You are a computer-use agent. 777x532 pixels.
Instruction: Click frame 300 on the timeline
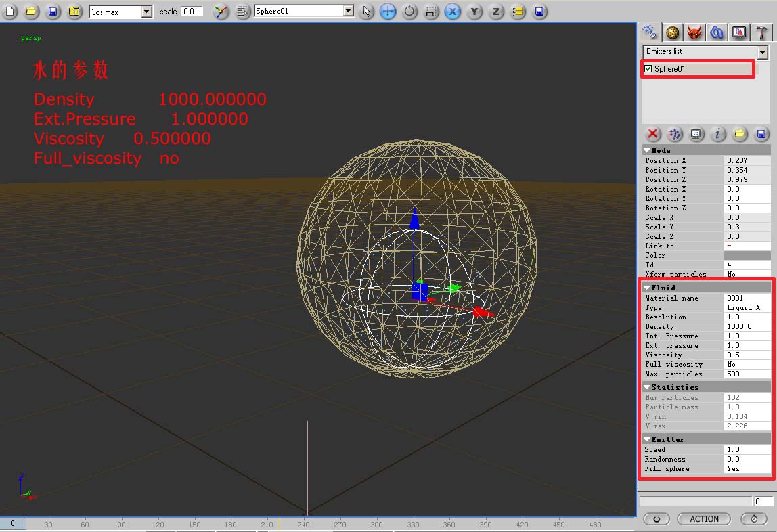pos(376,524)
